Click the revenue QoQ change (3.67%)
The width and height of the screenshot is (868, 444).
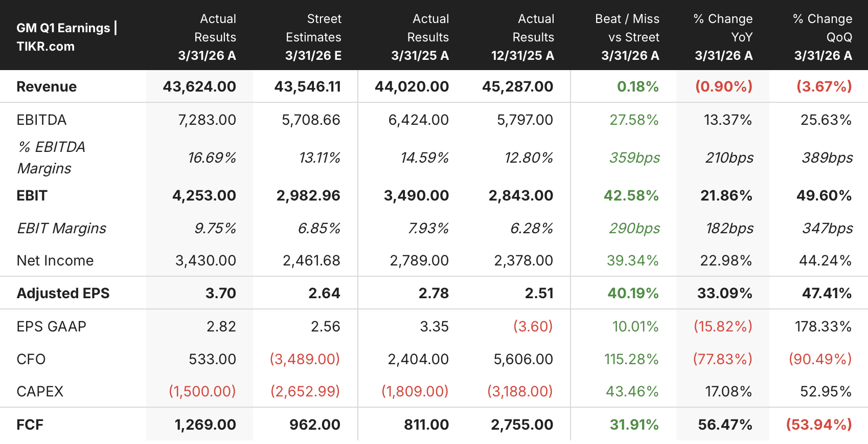pyautogui.click(x=824, y=86)
